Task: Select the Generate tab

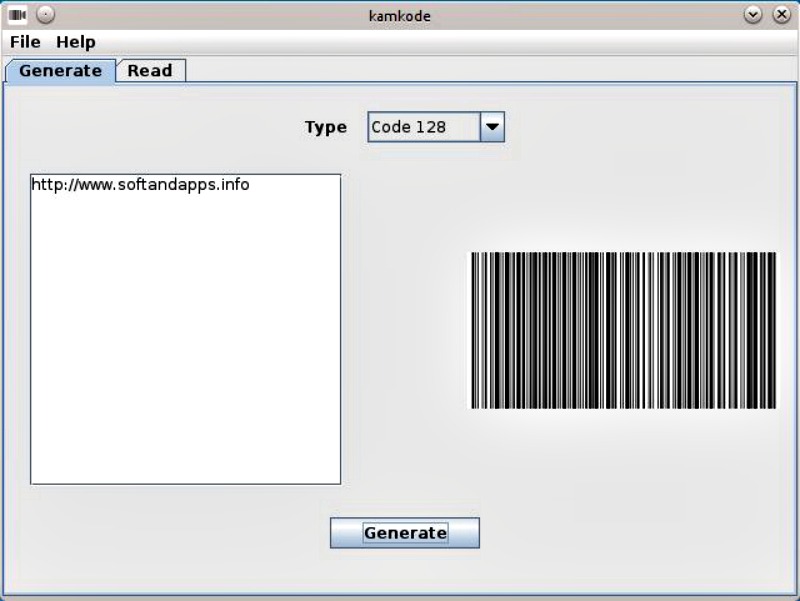Action: coord(60,70)
